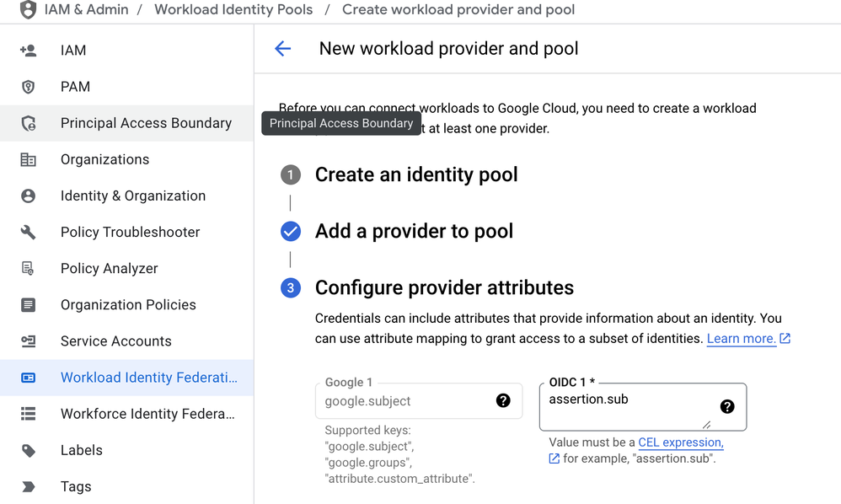Click the step 1 circle icon
Screen dimensions: 841x504
tap(291, 174)
